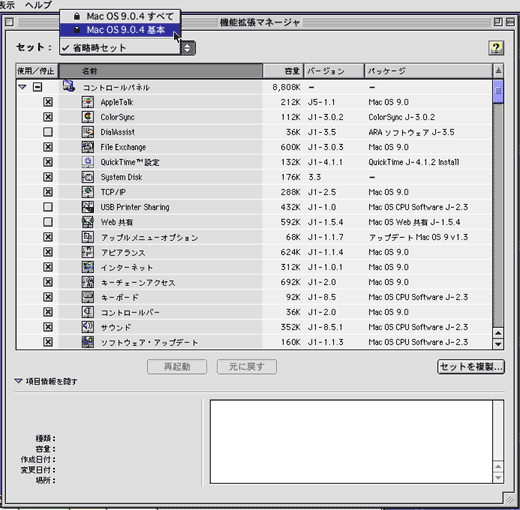Image resolution: width=520 pixels, height=510 pixels.
Task: Choose Mac OS 9.0.4 基本 set
Action: (120, 30)
